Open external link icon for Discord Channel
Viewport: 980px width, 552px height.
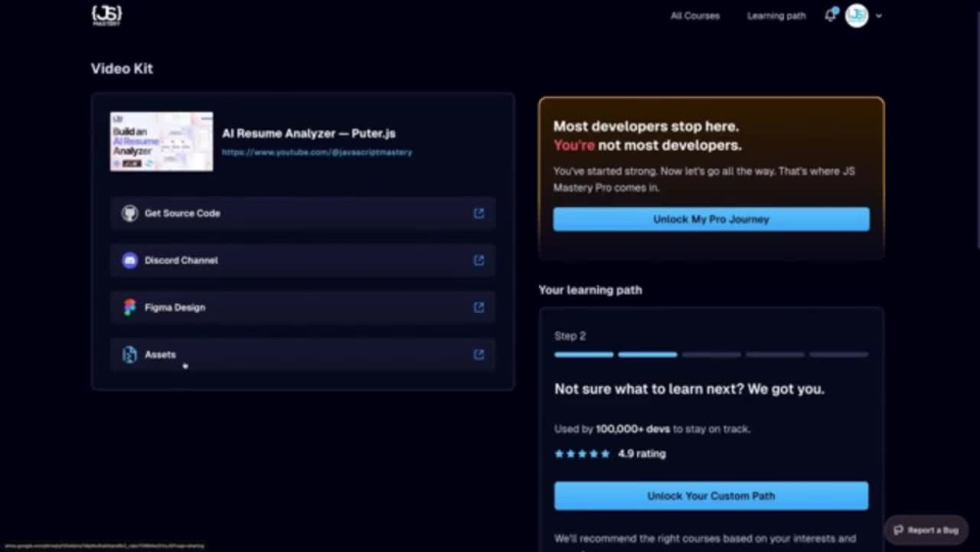[479, 260]
